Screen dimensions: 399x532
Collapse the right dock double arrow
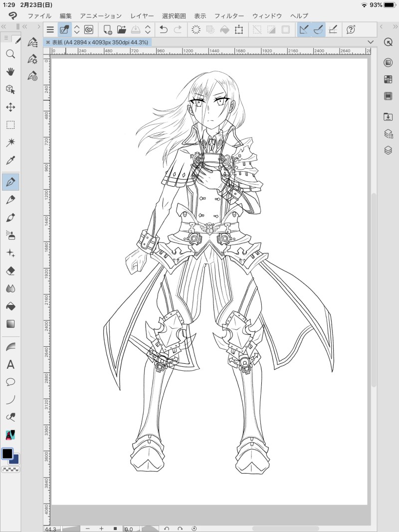[x=396, y=26]
